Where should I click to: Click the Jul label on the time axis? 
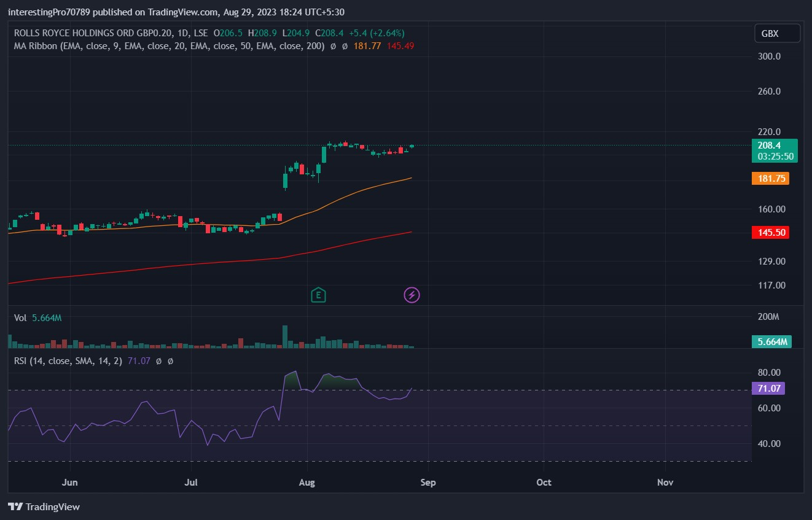pos(192,483)
